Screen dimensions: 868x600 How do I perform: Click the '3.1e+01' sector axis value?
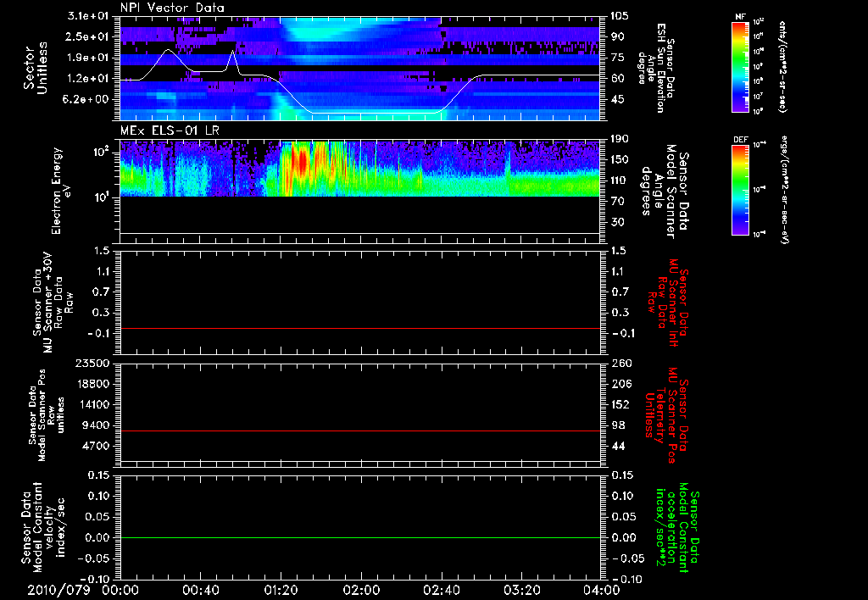click(88, 16)
